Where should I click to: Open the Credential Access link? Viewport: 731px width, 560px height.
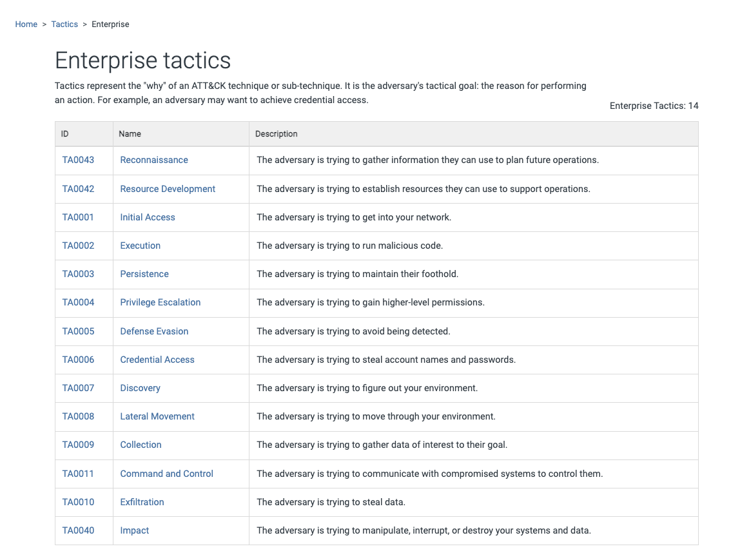(157, 360)
